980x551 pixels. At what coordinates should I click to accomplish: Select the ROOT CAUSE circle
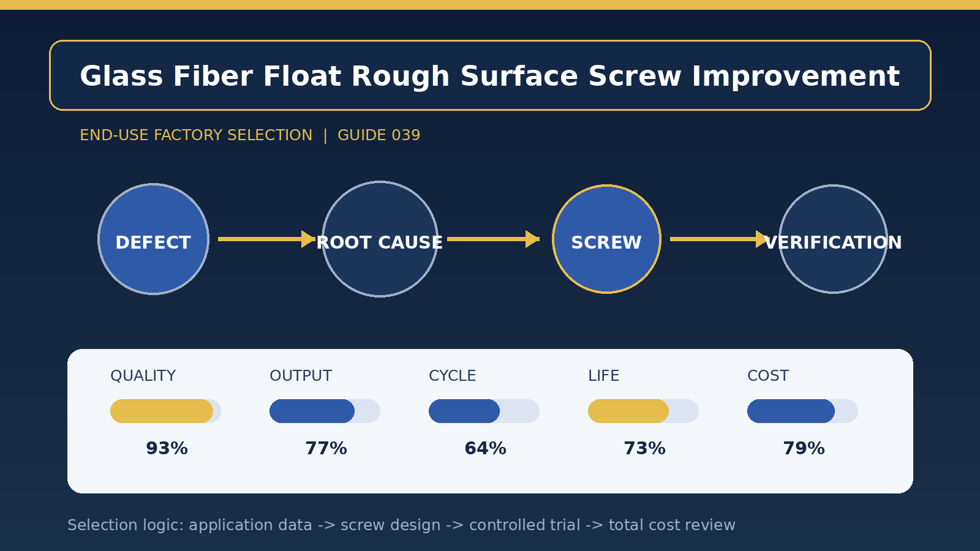380,239
